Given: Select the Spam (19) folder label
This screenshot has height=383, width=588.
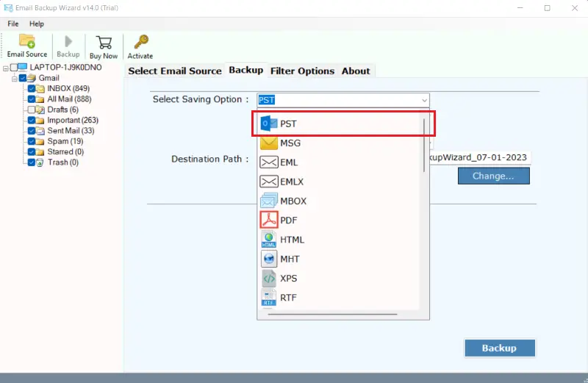Looking at the screenshot, I should pyautogui.click(x=65, y=141).
